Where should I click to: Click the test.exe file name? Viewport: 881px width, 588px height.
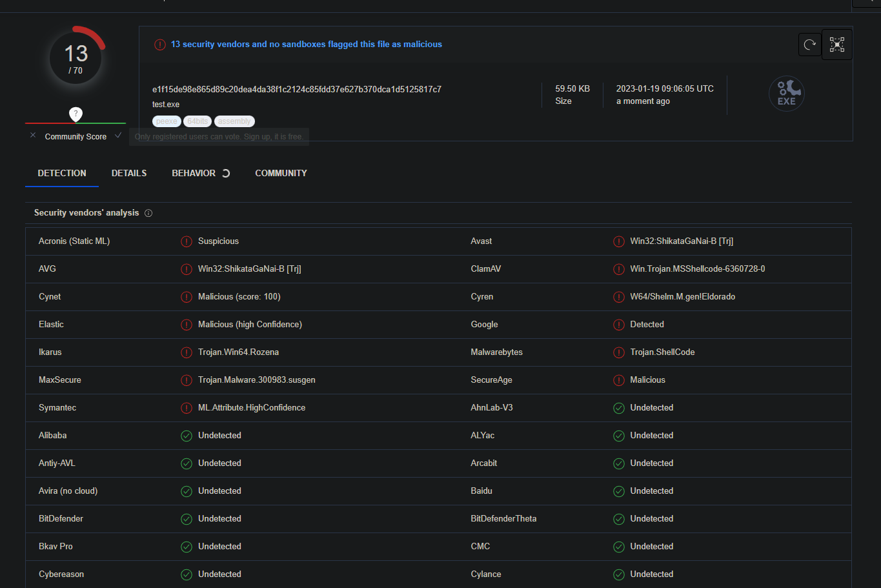coord(166,105)
